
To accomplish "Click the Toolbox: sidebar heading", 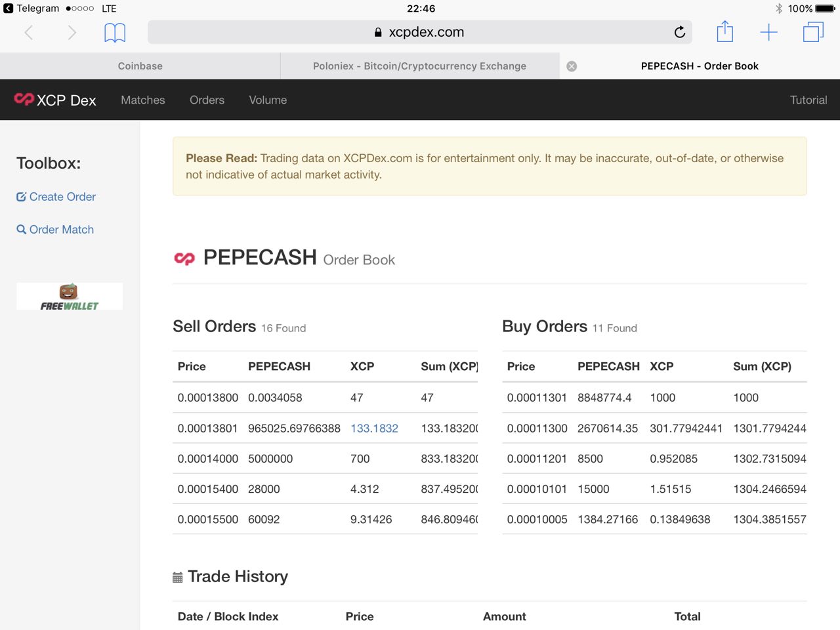I will pos(49,163).
